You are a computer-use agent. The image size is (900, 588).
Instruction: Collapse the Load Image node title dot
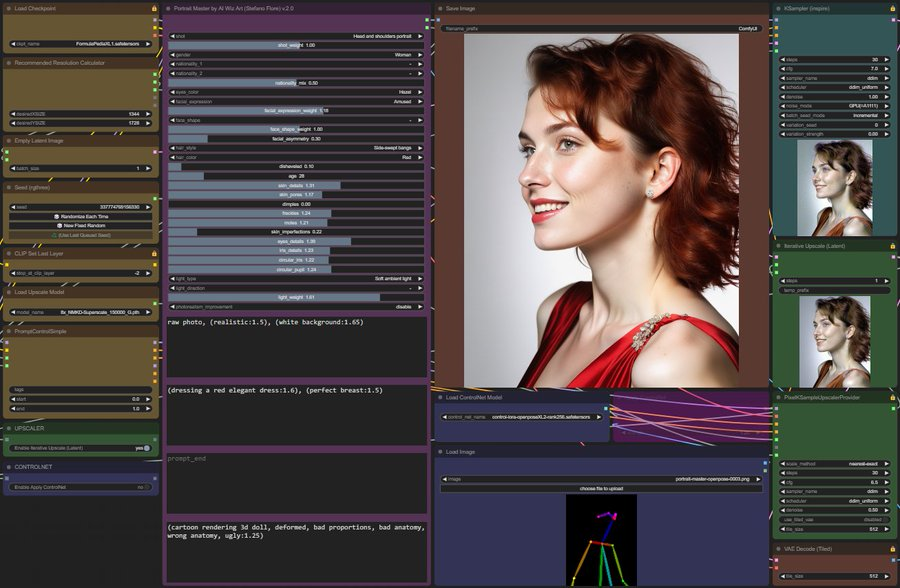pos(440,452)
